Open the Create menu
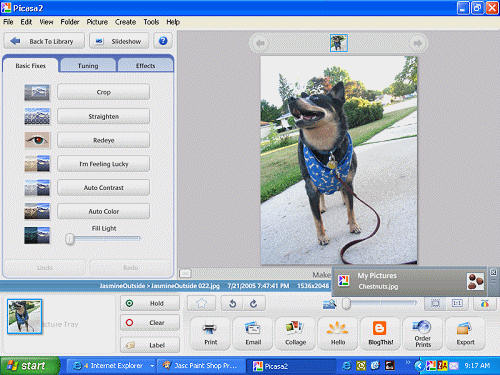 click(125, 22)
